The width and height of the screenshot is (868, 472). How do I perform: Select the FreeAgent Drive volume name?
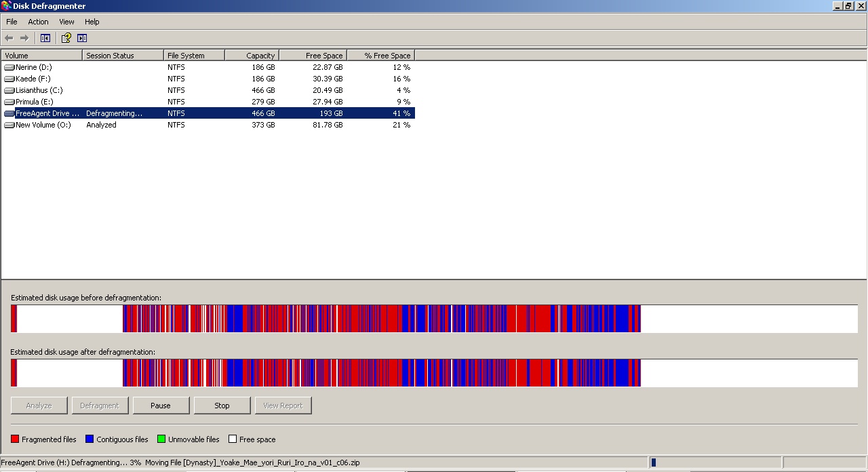[x=47, y=113]
